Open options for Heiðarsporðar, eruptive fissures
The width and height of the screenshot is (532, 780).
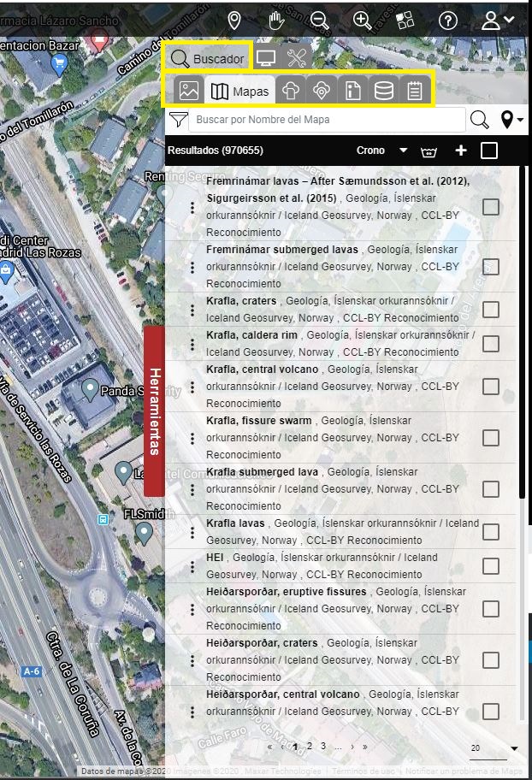192,609
